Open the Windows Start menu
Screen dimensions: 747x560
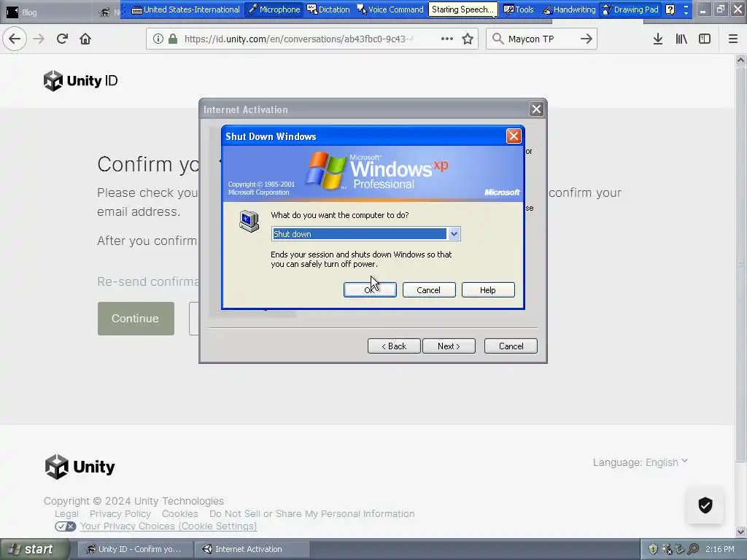pyautogui.click(x=34, y=549)
